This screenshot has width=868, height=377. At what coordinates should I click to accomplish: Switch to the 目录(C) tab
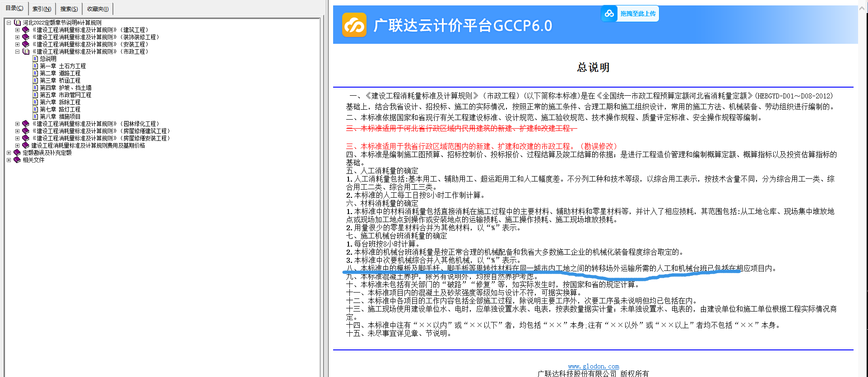[14, 8]
